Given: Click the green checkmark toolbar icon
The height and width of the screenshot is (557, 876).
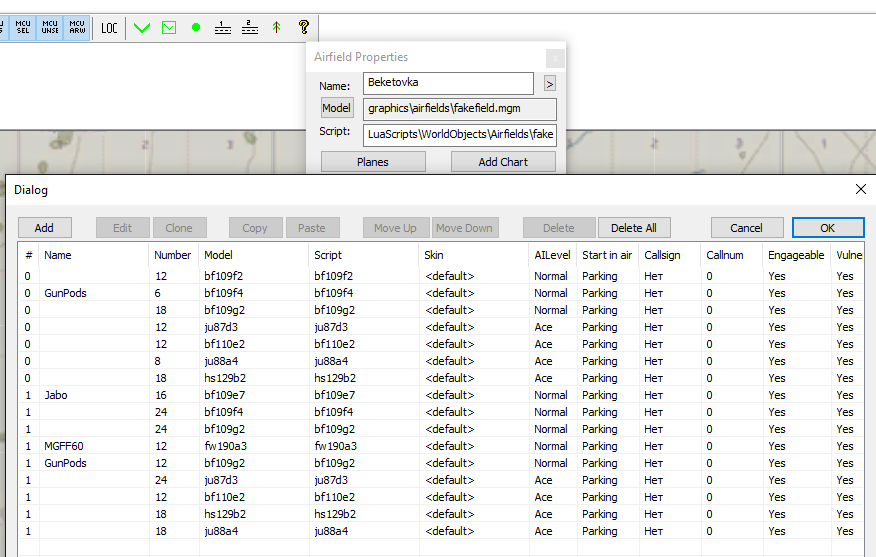Looking at the screenshot, I should click(142, 27).
